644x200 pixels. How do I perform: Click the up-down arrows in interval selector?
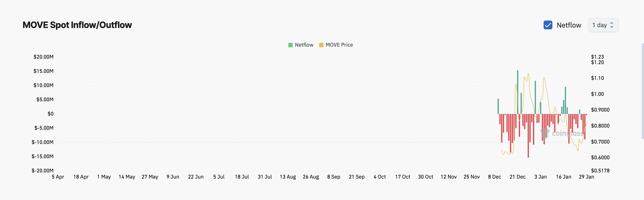[x=612, y=25]
